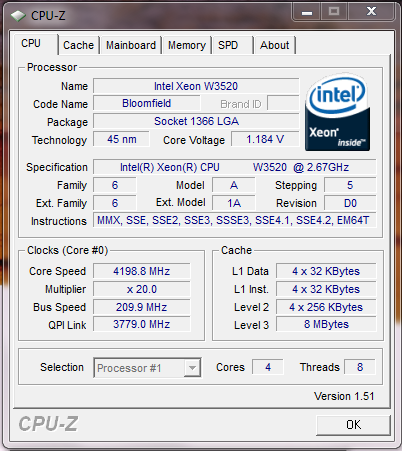This screenshot has width=402, height=451.
Task: Go to the About tab
Action: tap(274, 45)
